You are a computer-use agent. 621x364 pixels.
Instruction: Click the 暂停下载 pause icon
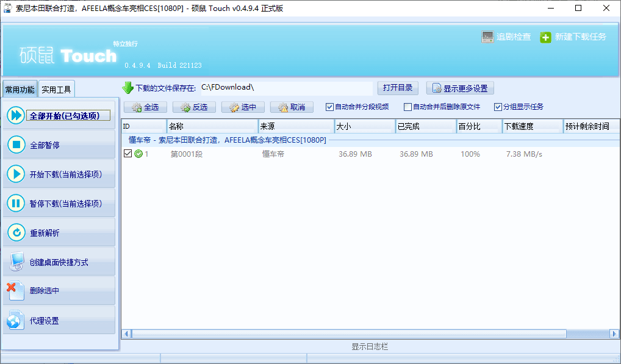click(x=16, y=204)
